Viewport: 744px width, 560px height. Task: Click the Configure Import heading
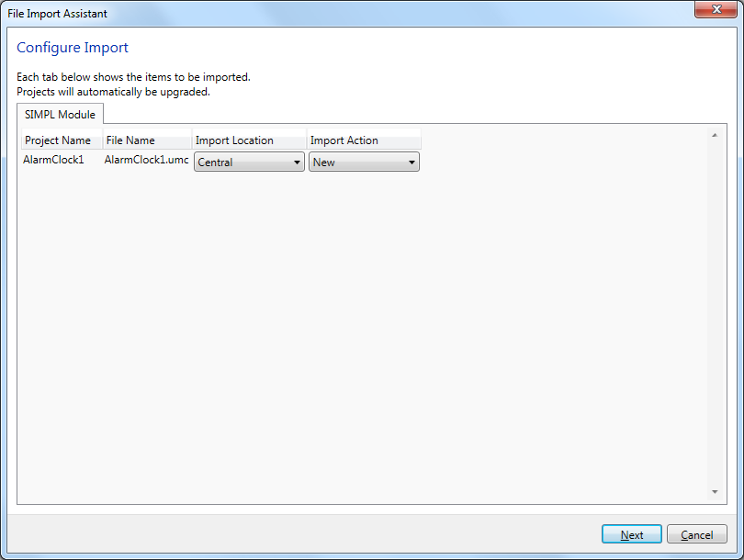click(x=73, y=48)
